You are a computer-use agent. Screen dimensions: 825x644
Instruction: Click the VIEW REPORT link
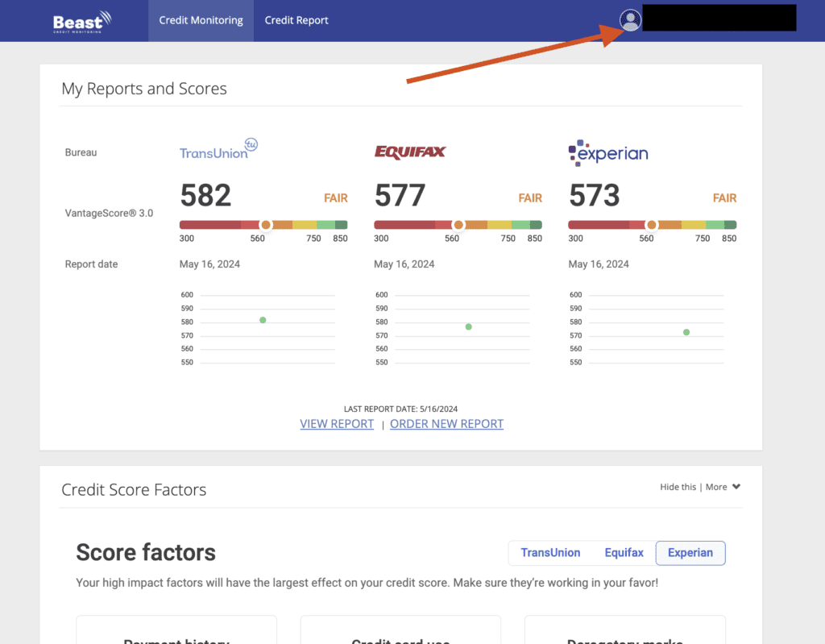click(337, 424)
